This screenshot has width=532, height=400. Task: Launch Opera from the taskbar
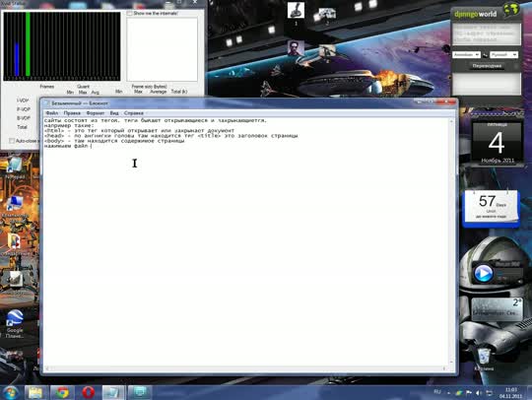point(89,392)
